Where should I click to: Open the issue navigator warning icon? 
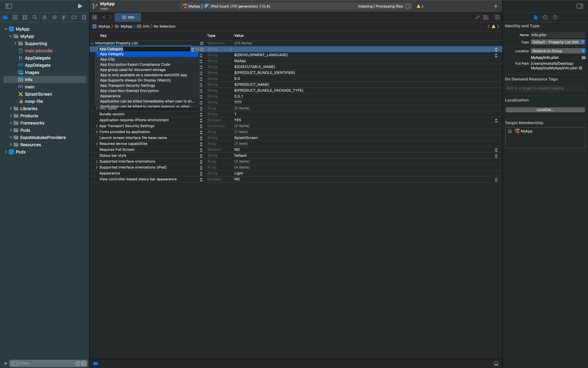[44, 17]
